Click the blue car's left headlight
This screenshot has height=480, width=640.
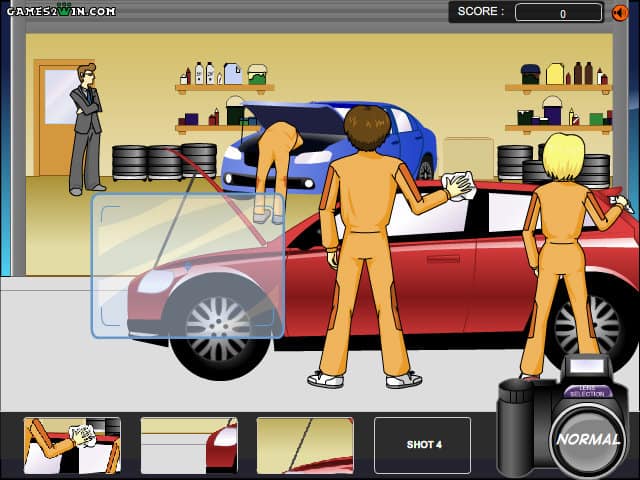point(233,153)
